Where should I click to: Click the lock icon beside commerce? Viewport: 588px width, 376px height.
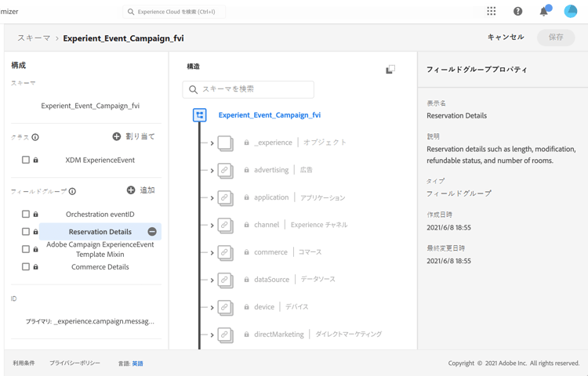[x=246, y=252]
